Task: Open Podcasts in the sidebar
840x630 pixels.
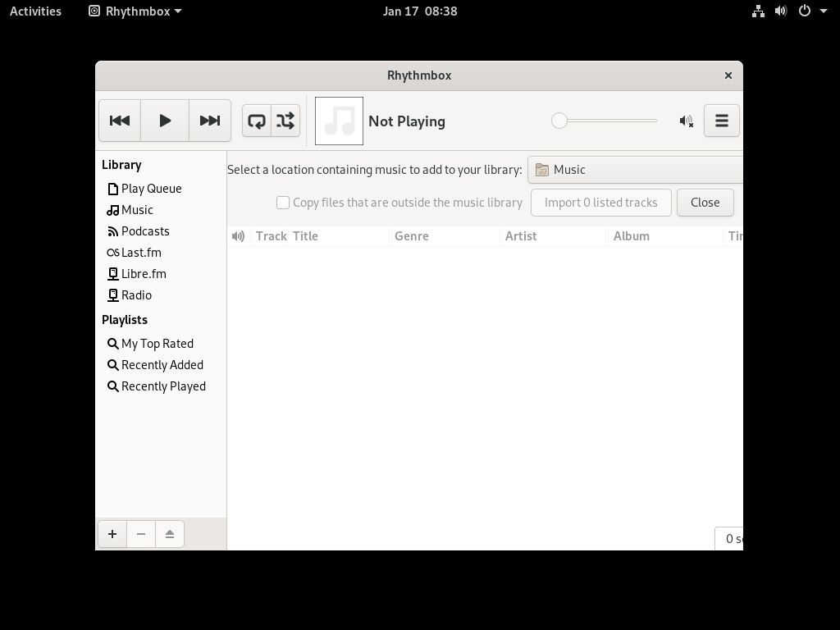Action: point(161,231)
